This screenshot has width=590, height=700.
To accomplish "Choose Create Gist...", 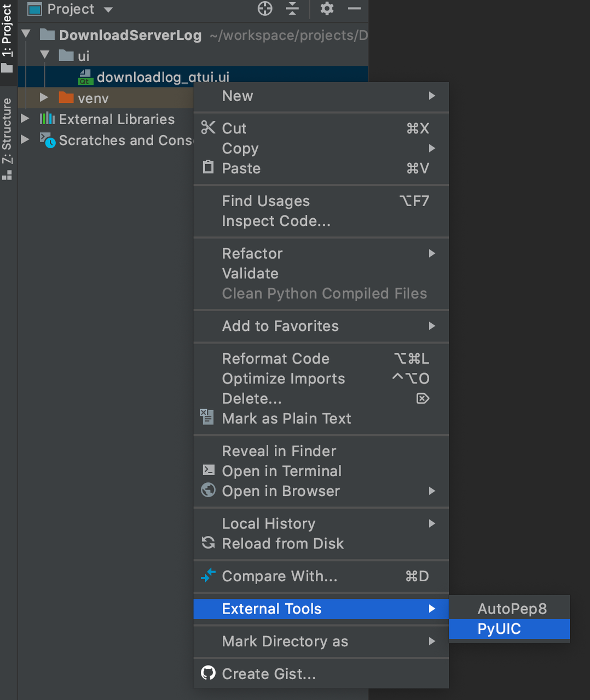I will (x=321, y=674).
